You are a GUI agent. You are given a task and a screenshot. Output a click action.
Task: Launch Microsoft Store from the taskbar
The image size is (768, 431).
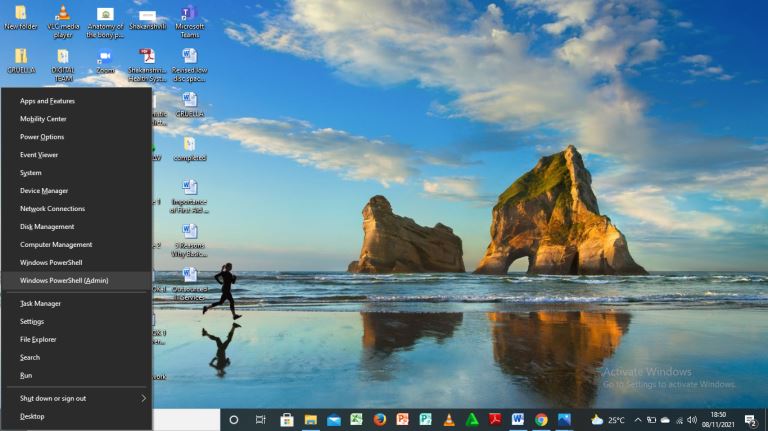(x=287, y=420)
